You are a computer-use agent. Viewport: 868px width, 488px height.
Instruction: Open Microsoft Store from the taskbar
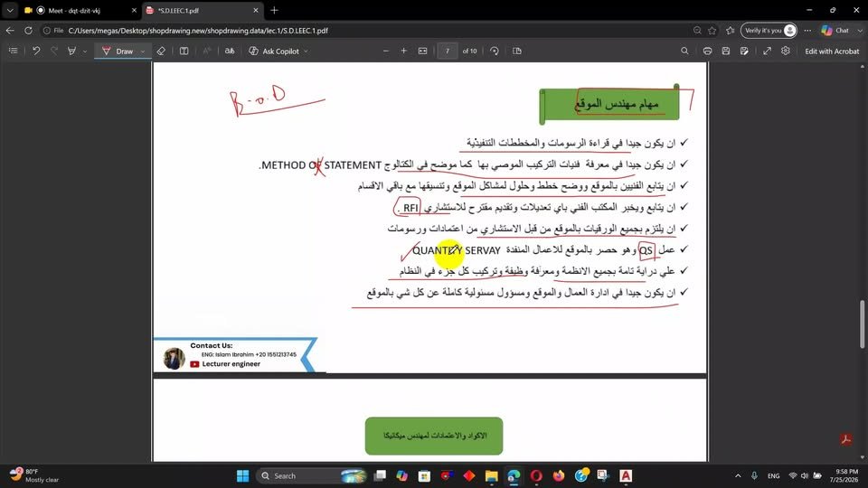point(424,476)
